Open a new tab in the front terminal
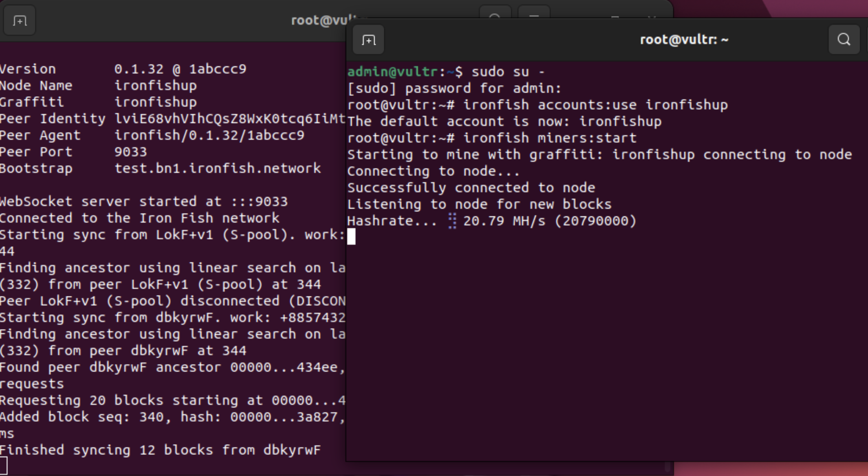Screen dimensions: 868x476 368,40
